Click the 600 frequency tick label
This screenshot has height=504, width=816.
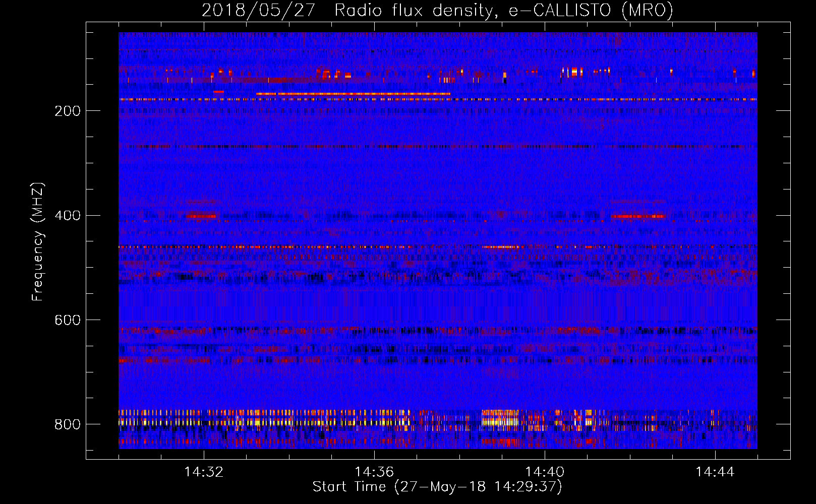tap(68, 321)
